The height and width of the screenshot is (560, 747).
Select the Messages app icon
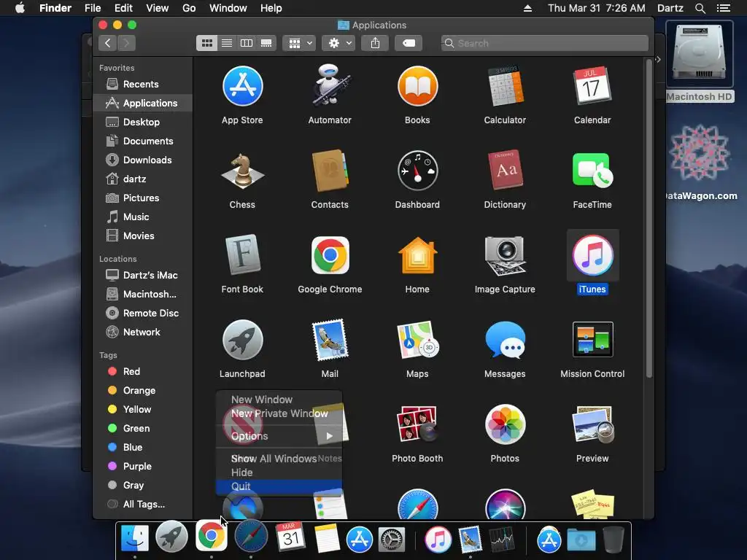[505, 340]
